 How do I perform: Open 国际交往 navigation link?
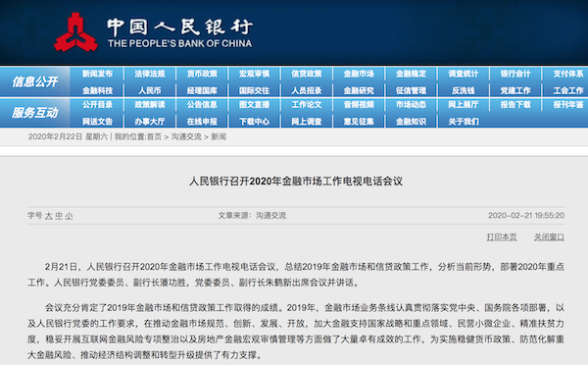pyautogui.click(x=254, y=90)
